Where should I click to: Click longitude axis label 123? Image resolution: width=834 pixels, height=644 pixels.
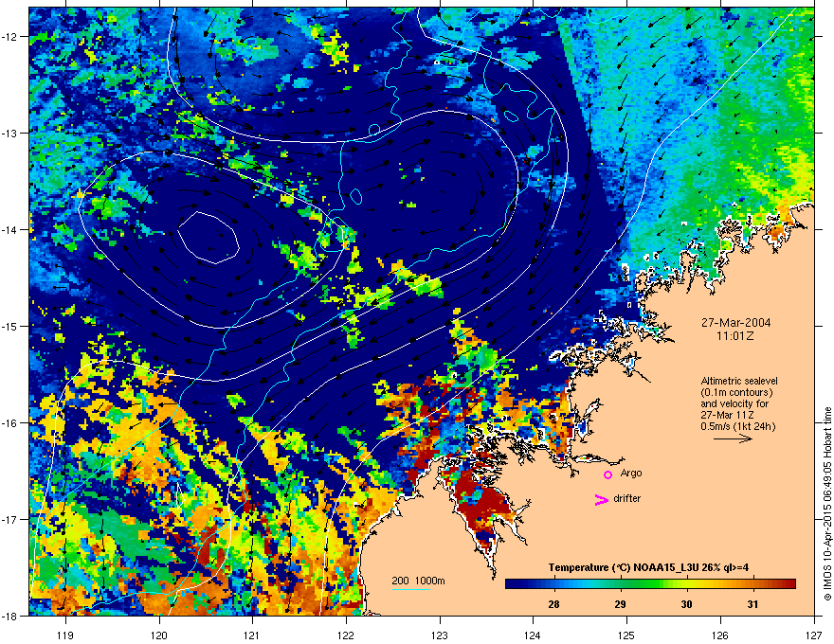(440, 635)
